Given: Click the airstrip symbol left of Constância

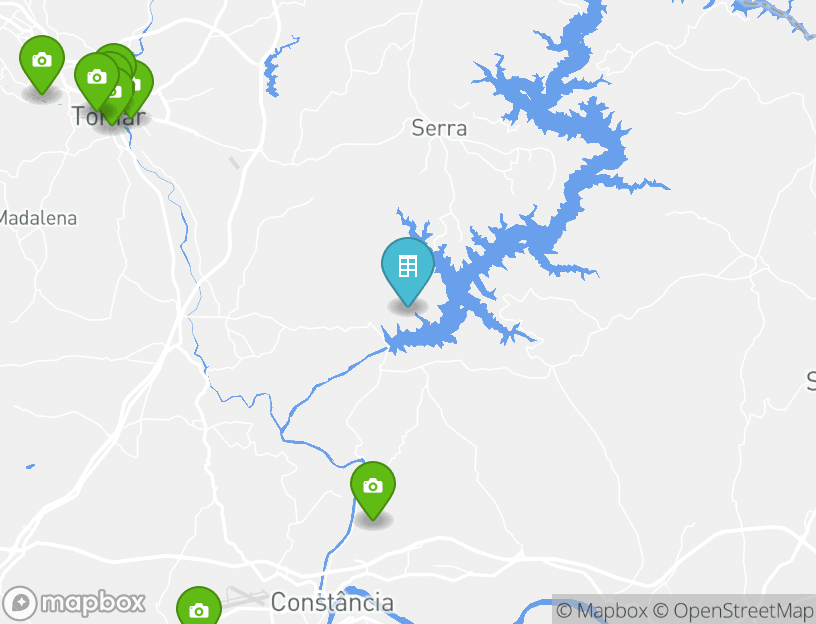Looking at the screenshot, I should tap(247, 597).
